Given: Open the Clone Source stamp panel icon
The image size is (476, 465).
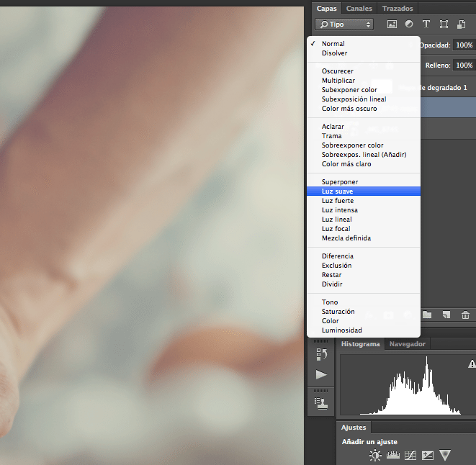Looking at the screenshot, I should coord(321,403).
